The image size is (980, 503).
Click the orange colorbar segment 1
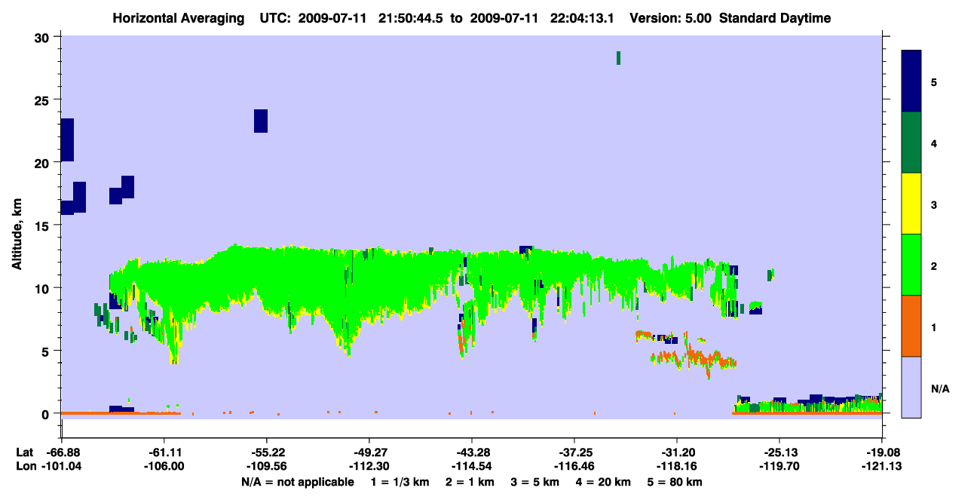point(911,326)
